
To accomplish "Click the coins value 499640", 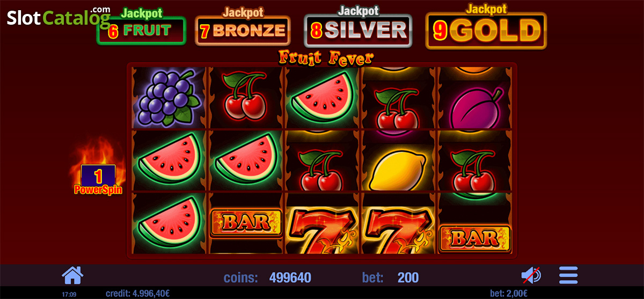I will click(x=290, y=278).
